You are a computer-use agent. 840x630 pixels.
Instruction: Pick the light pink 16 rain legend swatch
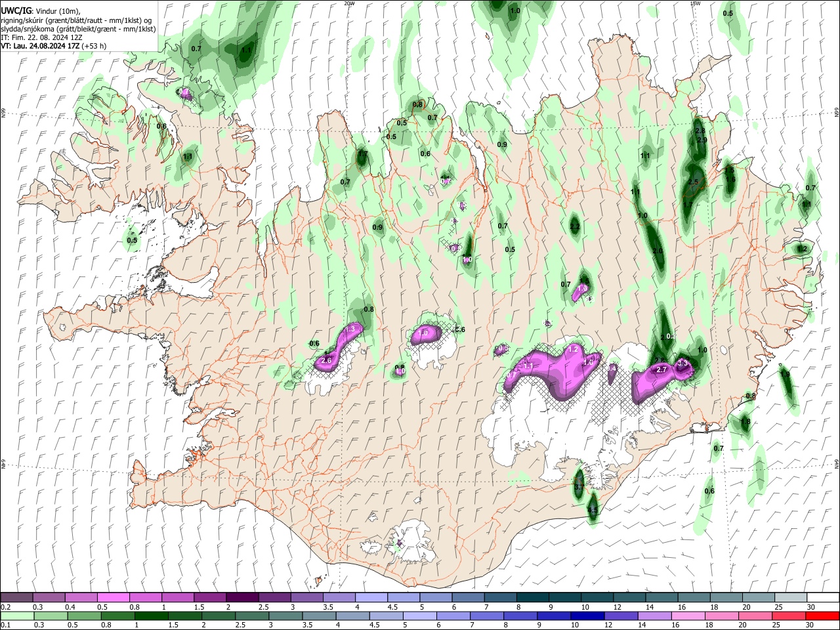point(688,616)
